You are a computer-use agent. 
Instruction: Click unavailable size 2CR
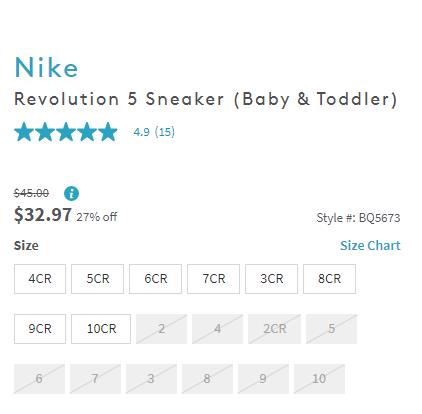275,329
